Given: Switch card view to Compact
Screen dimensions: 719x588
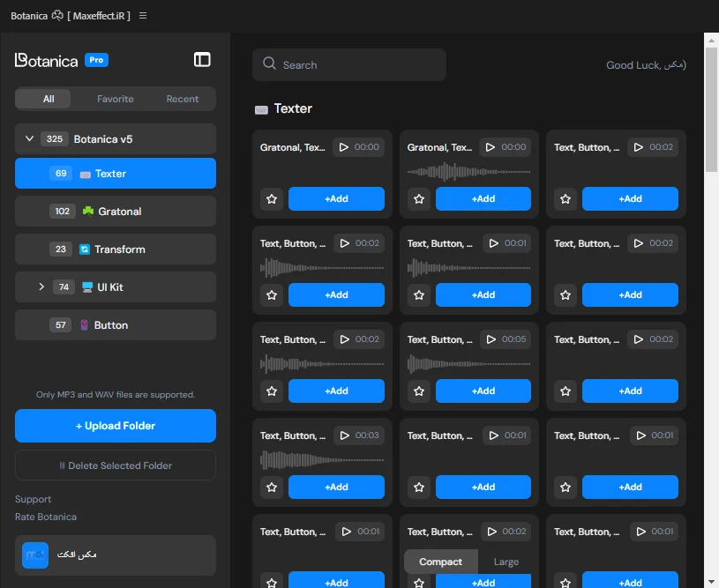Looking at the screenshot, I should (440, 562).
